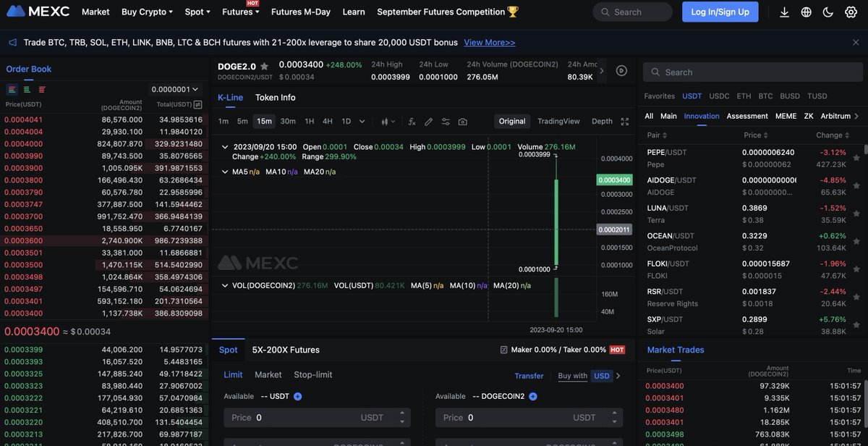Collapse the VOL(DOGECOIN2) indicator row
Image resolution: width=868 pixels, height=446 pixels.
pyautogui.click(x=225, y=286)
